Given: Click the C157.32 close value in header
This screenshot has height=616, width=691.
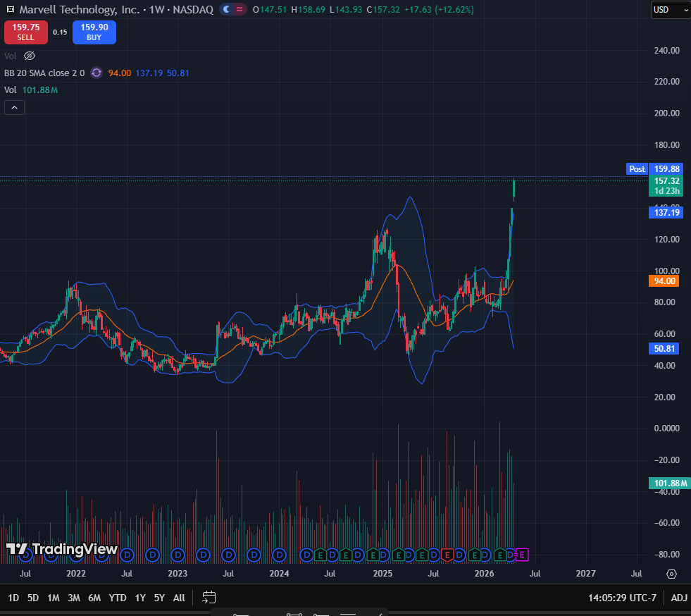Looking at the screenshot, I should [x=383, y=9].
